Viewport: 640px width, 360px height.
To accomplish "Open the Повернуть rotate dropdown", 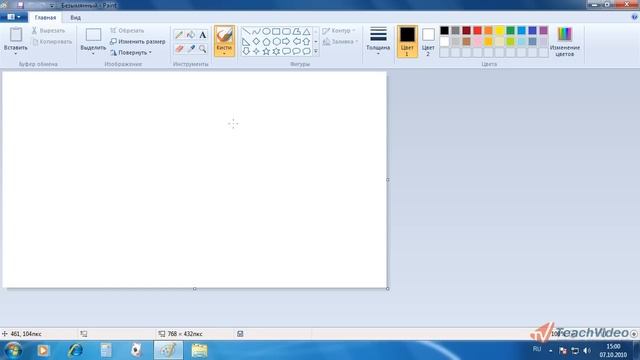I will (131, 53).
